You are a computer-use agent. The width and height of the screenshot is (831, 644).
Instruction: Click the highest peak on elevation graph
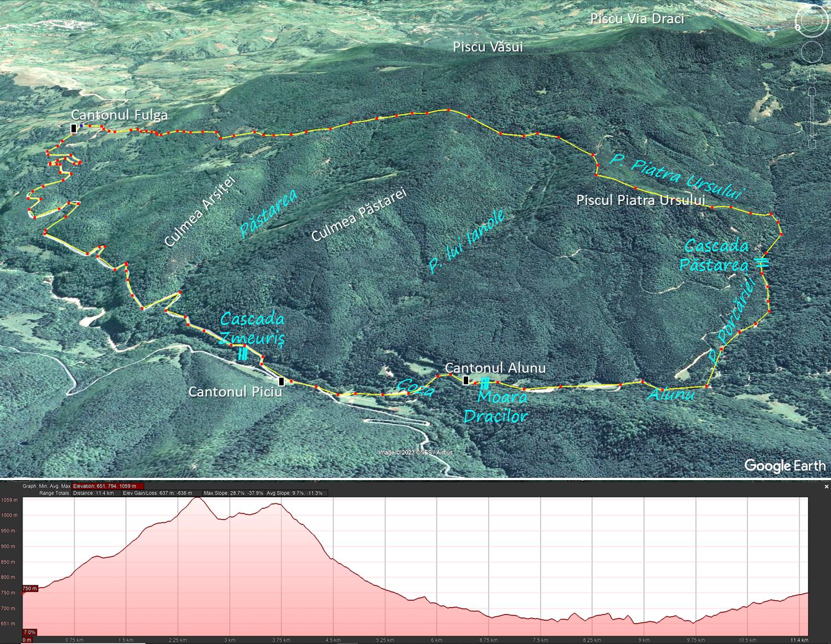[197, 499]
